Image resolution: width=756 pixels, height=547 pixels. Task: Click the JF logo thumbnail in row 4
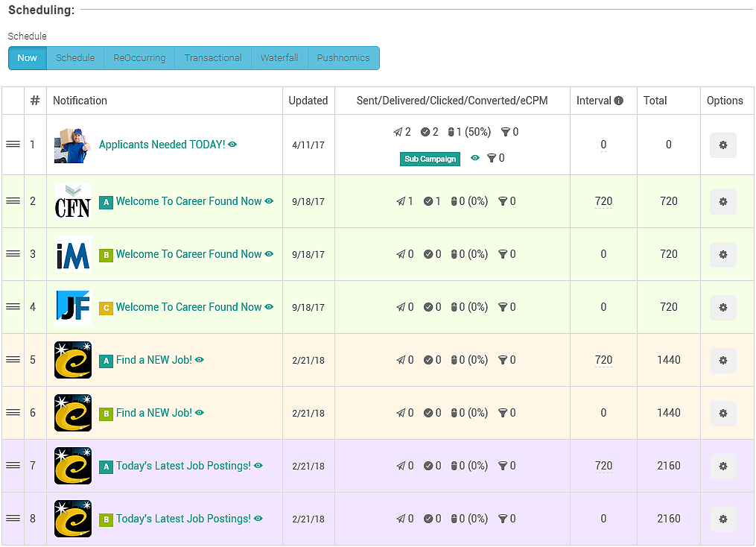point(73,307)
